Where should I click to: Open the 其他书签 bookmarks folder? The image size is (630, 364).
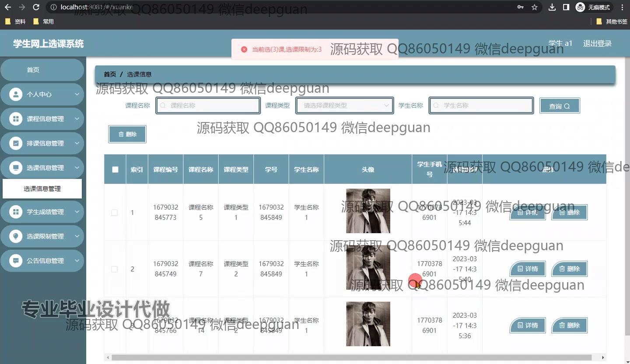612,21
